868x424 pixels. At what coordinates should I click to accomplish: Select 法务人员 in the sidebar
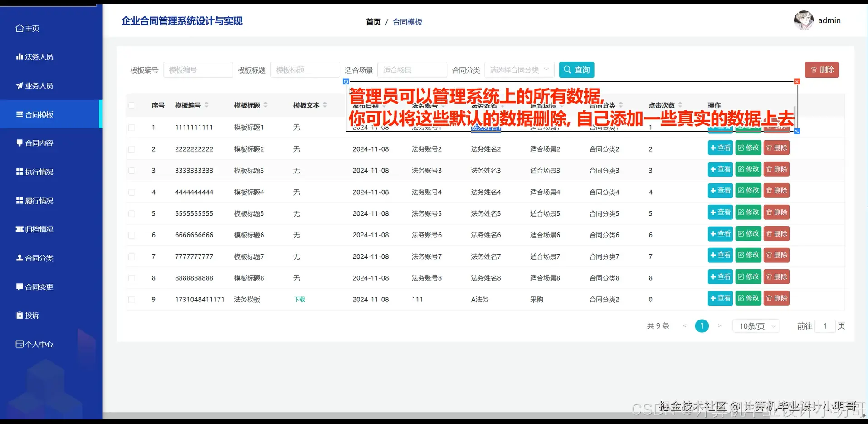pyautogui.click(x=39, y=56)
